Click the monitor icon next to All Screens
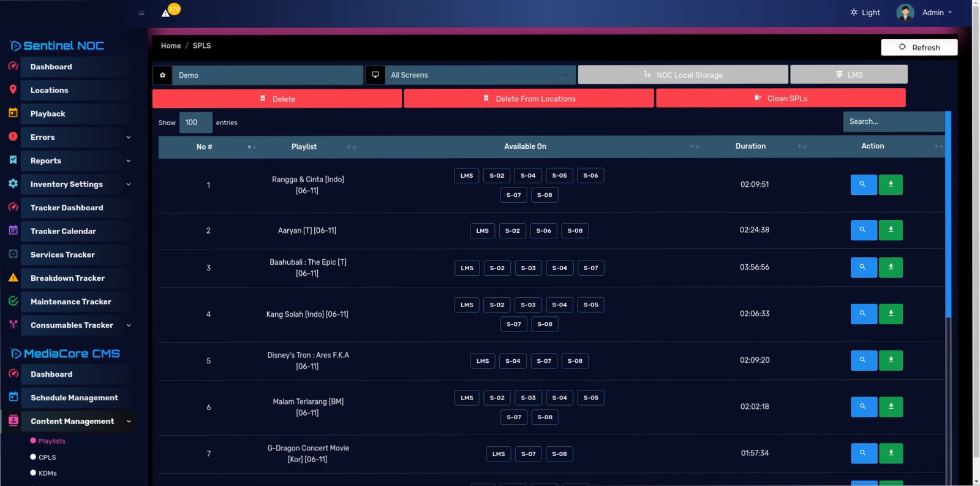 point(375,75)
